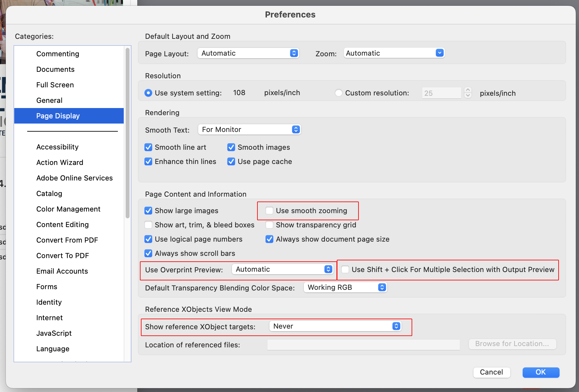Viewport: 579px width, 392px height.
Task: Enable Use smooth zooming
Action: pos(269,211)
